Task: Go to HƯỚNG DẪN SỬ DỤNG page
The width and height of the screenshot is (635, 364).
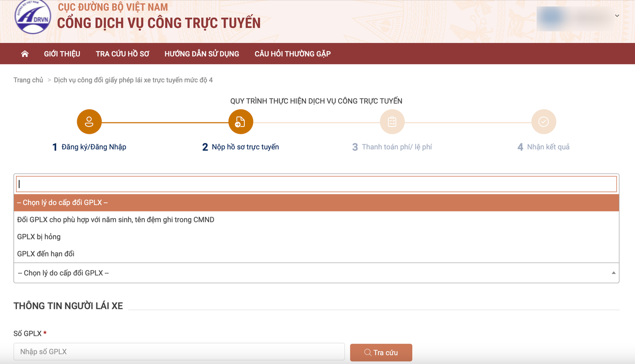Action: [x=201, y=54]
